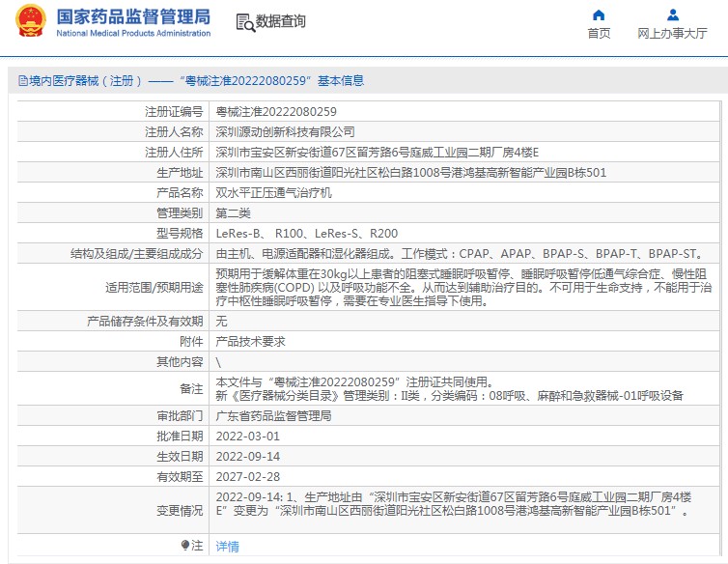
Task: Open the 数据查询 search icon
Action: (x=245, y=23)
